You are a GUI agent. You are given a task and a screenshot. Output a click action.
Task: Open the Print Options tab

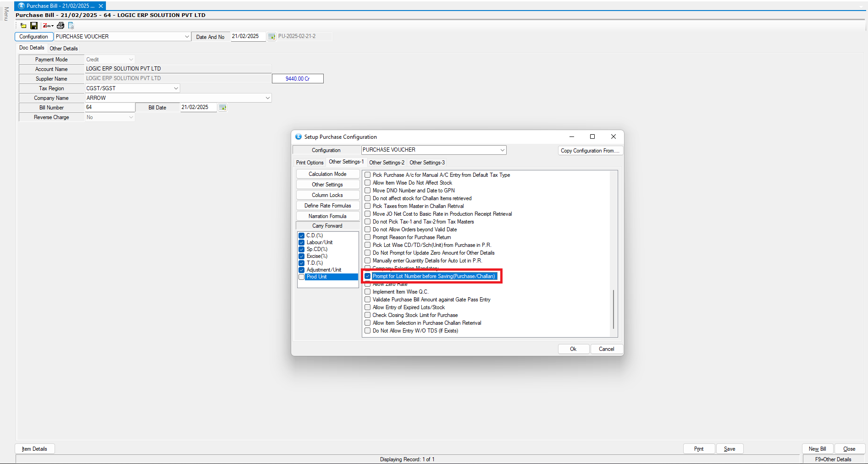(x=310, y=163)
